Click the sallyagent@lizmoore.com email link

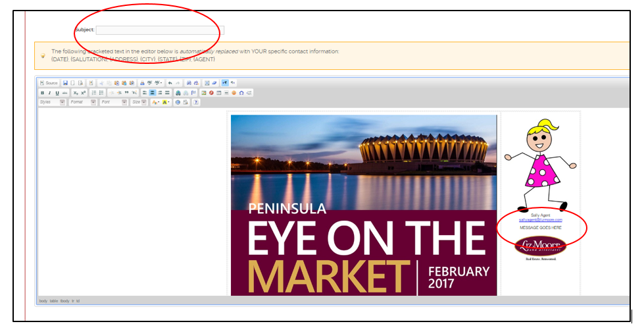coord(540,219)
